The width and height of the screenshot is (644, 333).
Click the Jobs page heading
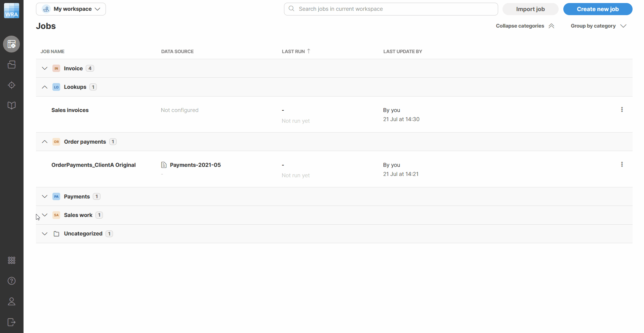46,26
